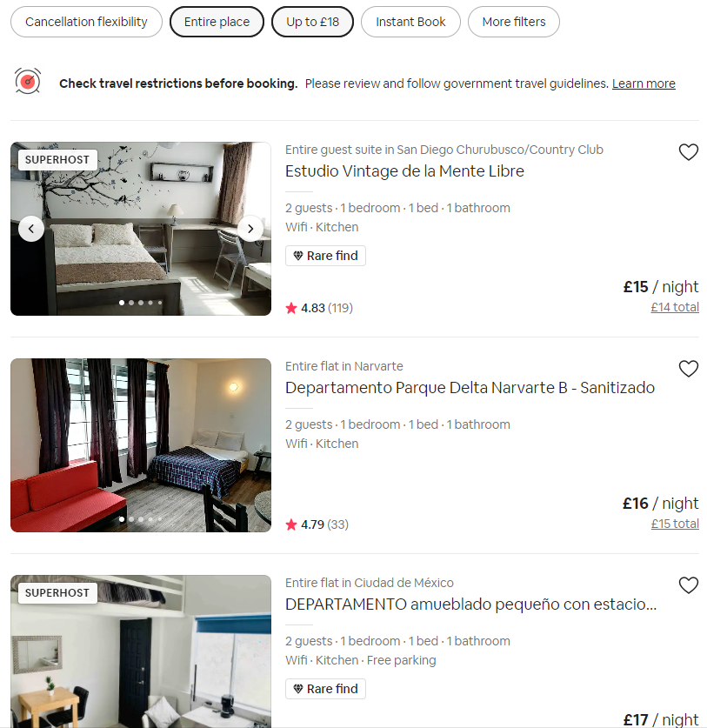View £15 total price breakdown
This screenshot has width=707, height=728.
click(x=675, y=524)
